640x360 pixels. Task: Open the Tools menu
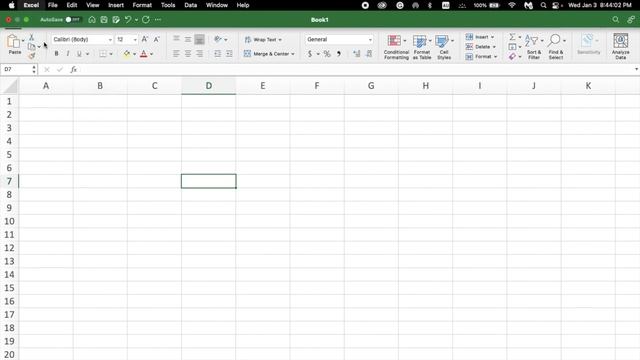168,5
